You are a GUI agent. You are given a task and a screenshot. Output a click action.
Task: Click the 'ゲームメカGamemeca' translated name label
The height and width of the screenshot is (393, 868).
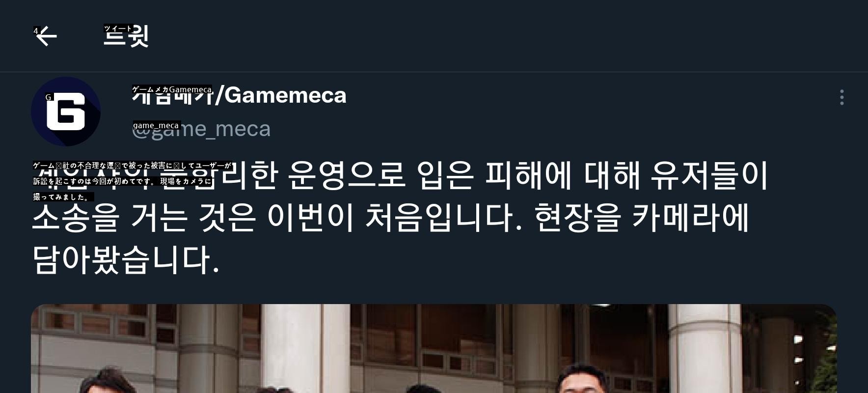coord(172,89)
